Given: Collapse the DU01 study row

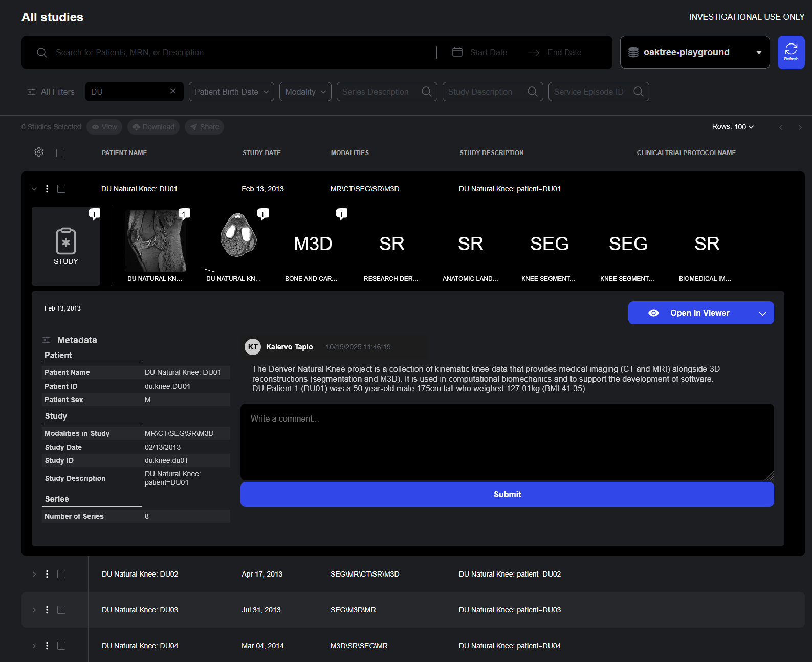Looking at the screenshot, I should (34, 189).
